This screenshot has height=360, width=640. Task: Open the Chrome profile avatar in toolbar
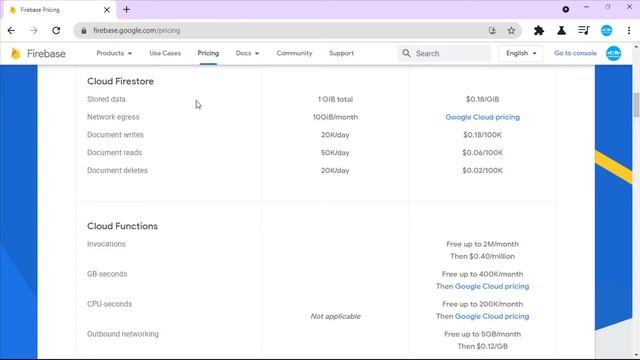tap(606, 31)
